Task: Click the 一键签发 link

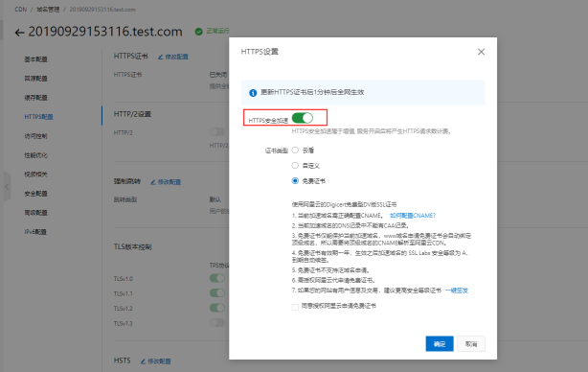Action: click(x=457, y=291)
